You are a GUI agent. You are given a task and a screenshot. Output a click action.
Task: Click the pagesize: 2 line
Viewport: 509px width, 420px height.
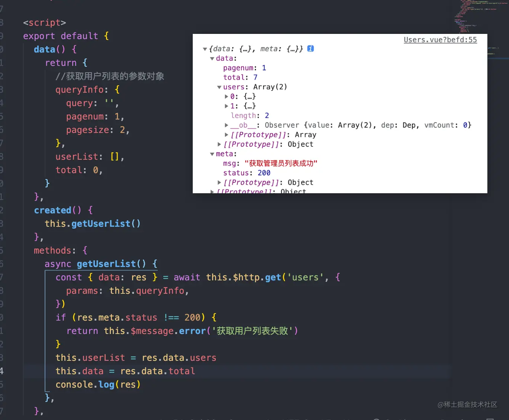click(98, 130)
